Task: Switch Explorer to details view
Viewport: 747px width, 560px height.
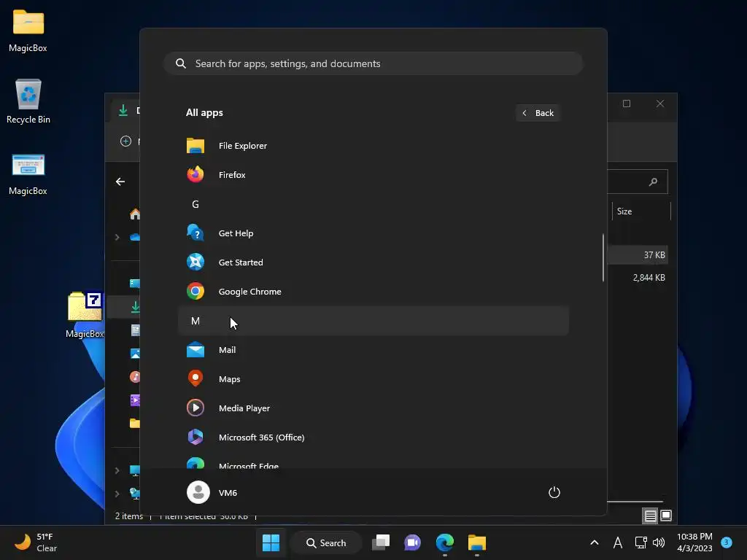Action: click(x=650, y=516)
